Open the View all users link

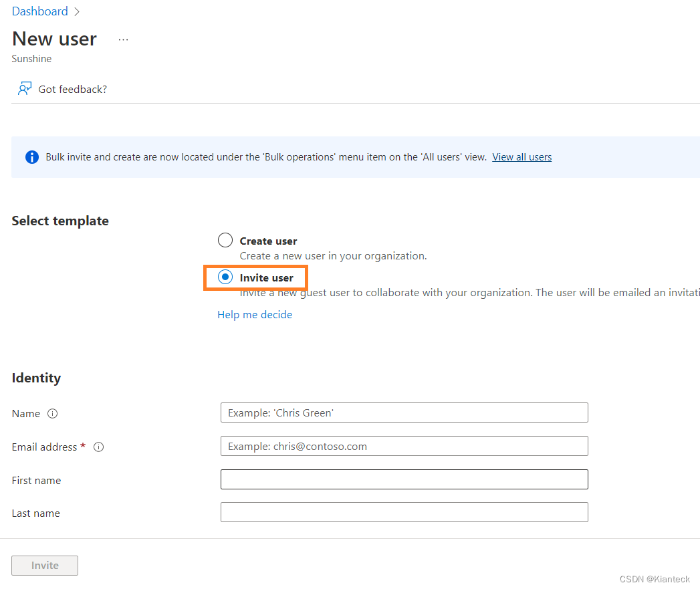click(x=521, y=156)
